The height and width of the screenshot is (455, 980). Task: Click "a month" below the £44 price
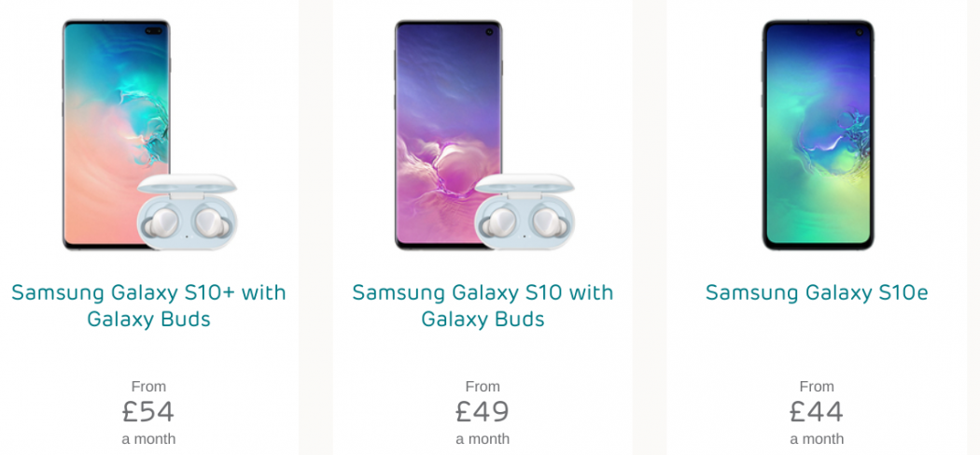[x=817, y=438]
